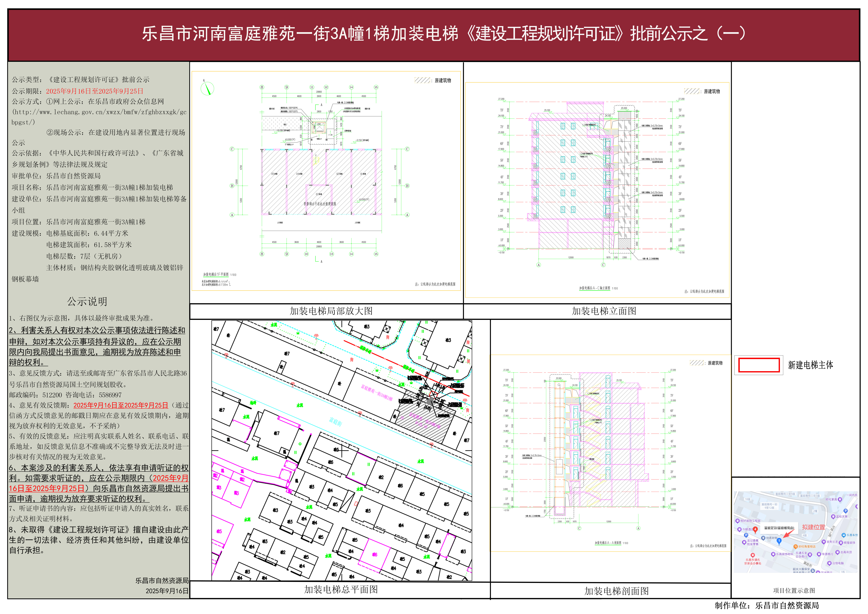This screenshot has height=614, width=868.
Task: Click 电梯基底面积：6.44平方米
Action: (x=87, y=233)
